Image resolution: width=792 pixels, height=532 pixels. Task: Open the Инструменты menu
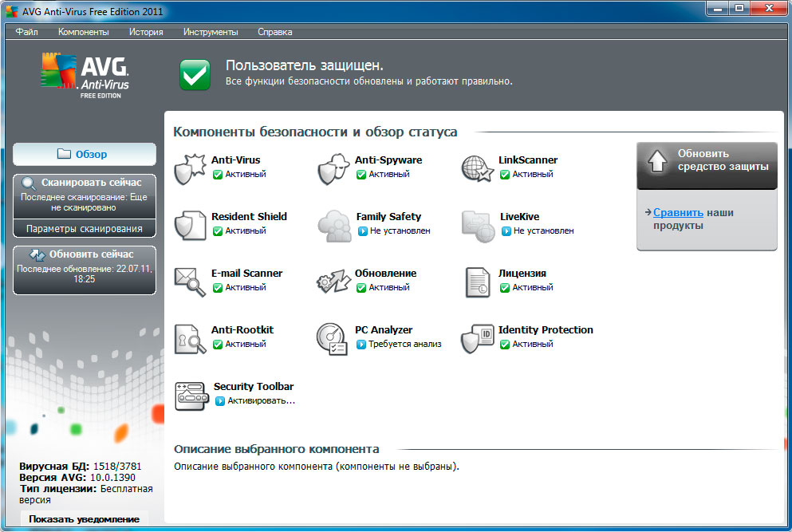click(x=211, y=32)
